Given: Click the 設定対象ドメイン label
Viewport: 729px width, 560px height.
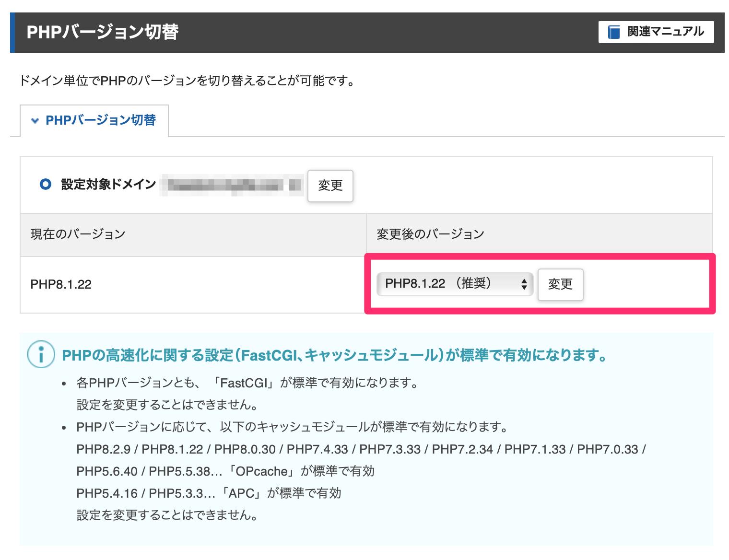Looking at the screenshot, I should [108, 185].
